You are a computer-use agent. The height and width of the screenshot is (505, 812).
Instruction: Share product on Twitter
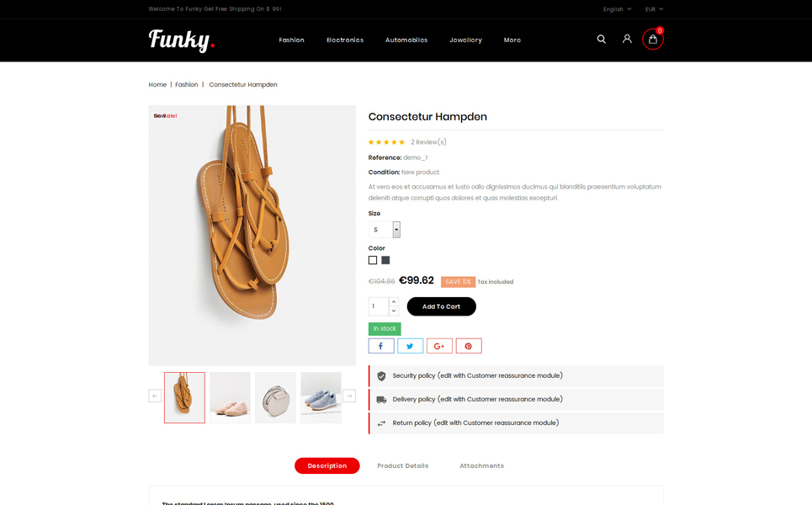410,346
